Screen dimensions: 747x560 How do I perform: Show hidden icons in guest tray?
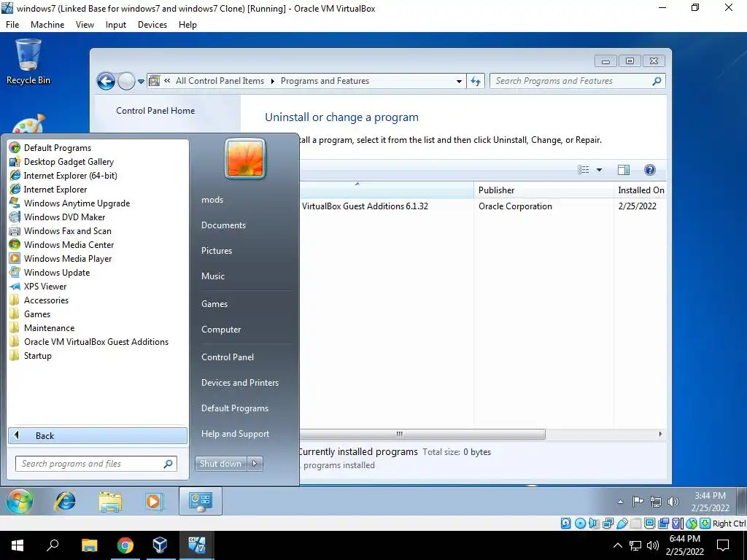pyautogui.click(x=620, y=502)
